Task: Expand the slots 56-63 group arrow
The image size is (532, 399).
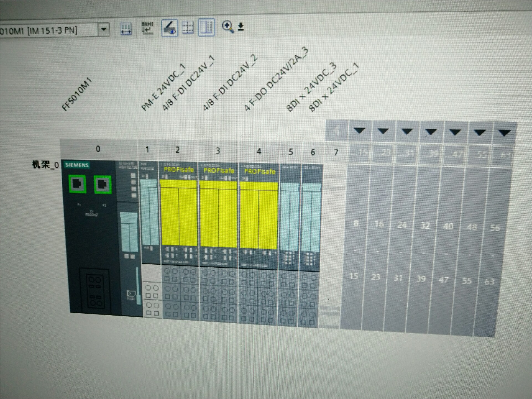Action: point(504,133)
